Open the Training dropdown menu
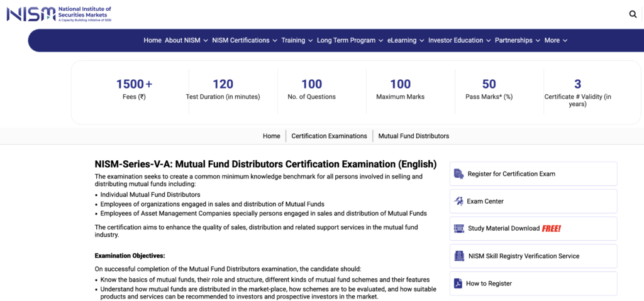644x301 pixels. click(x=297, y=40)
